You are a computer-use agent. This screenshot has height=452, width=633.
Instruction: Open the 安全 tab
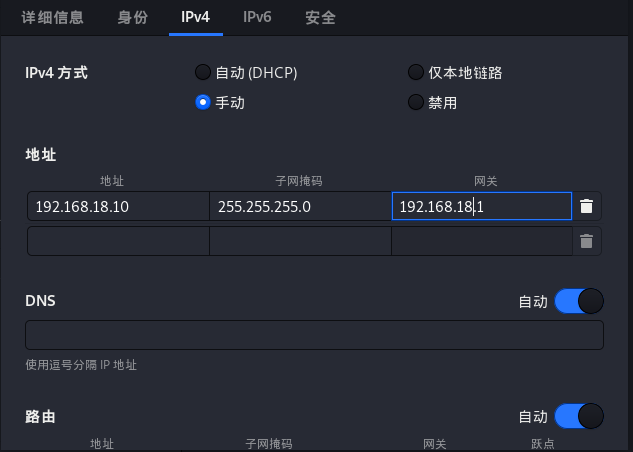[320, 18]
